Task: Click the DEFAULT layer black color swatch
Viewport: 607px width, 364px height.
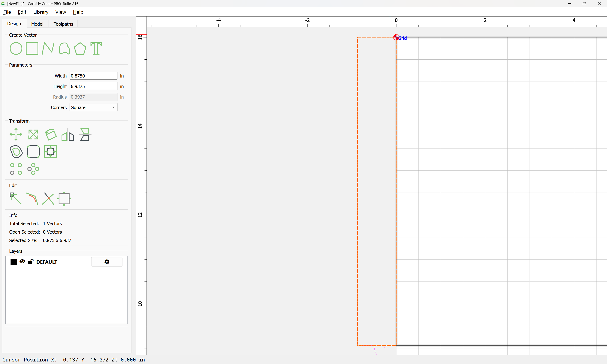Action: pyautogui.click(x=14, y=262)
